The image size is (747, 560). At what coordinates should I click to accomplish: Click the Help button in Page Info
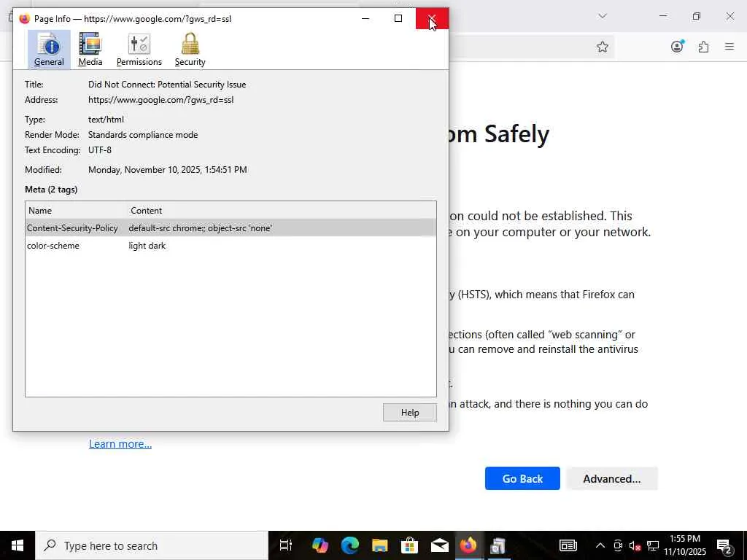pyautogui.click(x=410, y=413)
